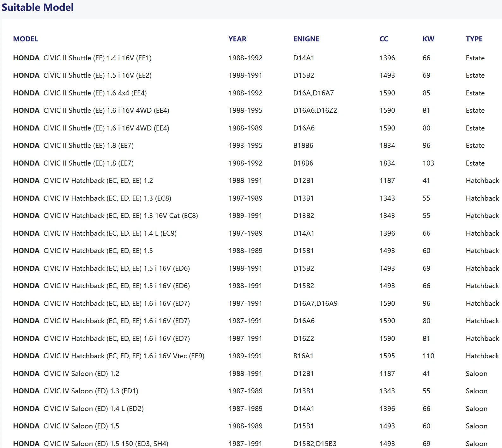Viewport: 502px width, 448px height.
Task: Click engine cell 'D15B2,D15B3'
Action: tap(315, 444)
